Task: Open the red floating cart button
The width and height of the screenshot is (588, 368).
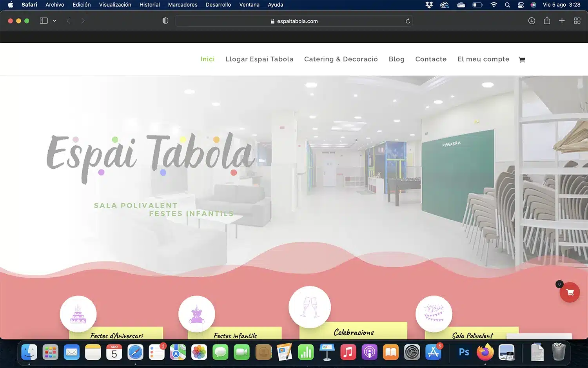Action: coord(570,292)
